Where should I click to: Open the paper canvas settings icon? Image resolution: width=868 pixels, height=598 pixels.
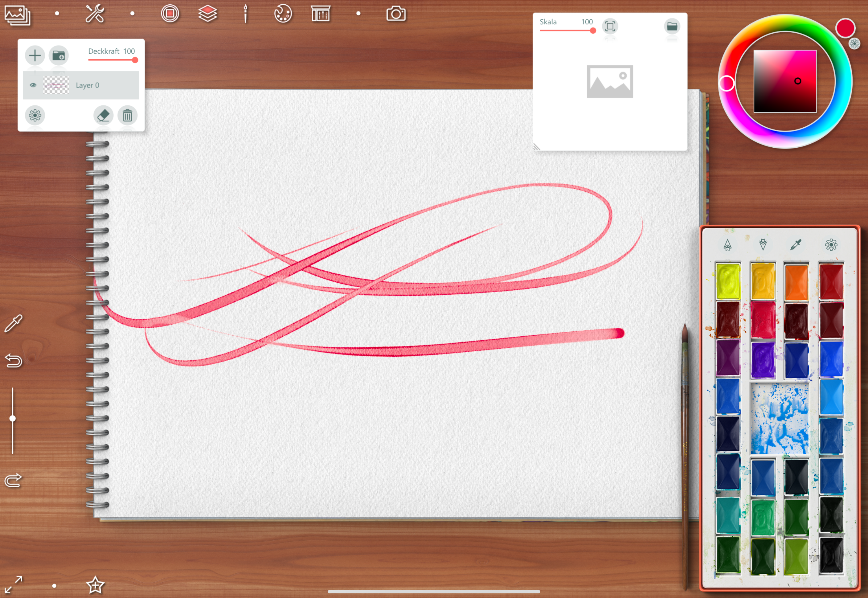coord(170,14)
